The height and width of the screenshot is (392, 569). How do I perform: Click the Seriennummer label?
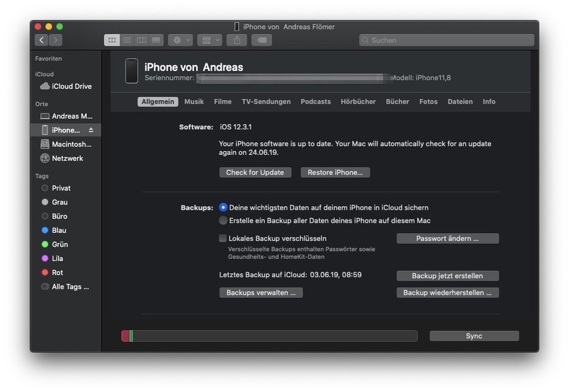click(169, 78)
